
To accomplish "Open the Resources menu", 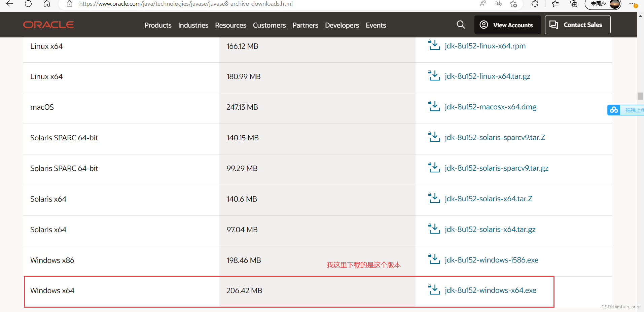I will pos(230,25).
